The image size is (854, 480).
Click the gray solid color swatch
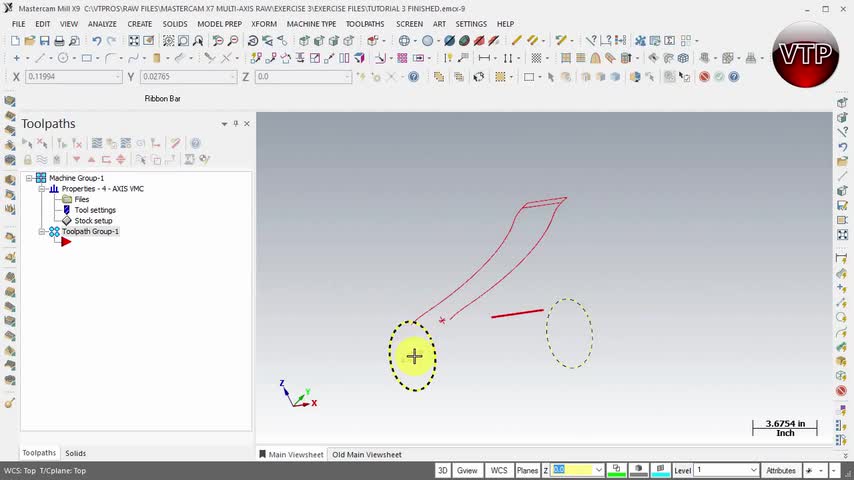[x=638, y=470]
